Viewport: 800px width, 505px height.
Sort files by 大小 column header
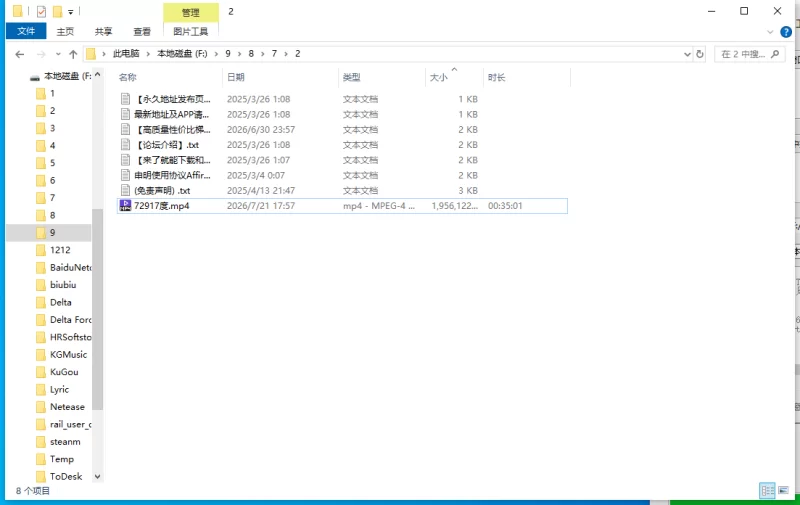tap(439, 77)
